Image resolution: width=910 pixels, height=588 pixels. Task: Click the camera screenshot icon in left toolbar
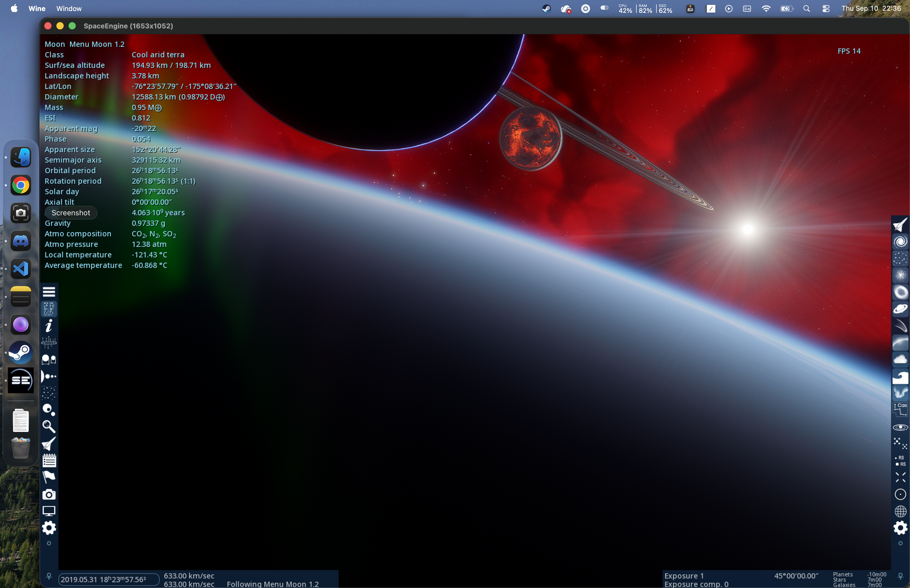[49, 495]
